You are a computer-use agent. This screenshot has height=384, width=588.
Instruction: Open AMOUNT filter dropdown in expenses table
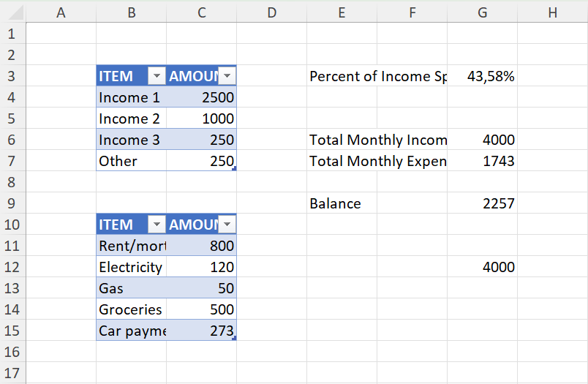tap(227, 225)
